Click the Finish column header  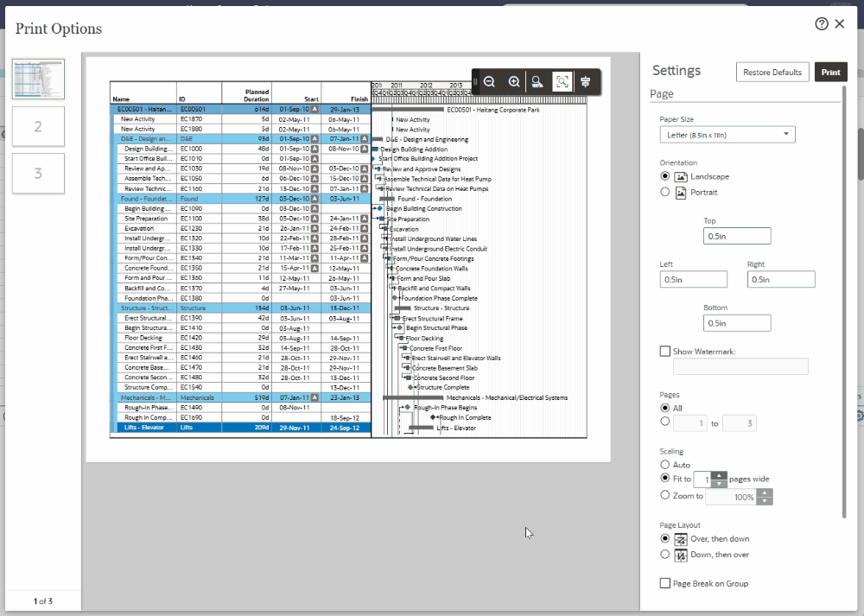point(359,99)
